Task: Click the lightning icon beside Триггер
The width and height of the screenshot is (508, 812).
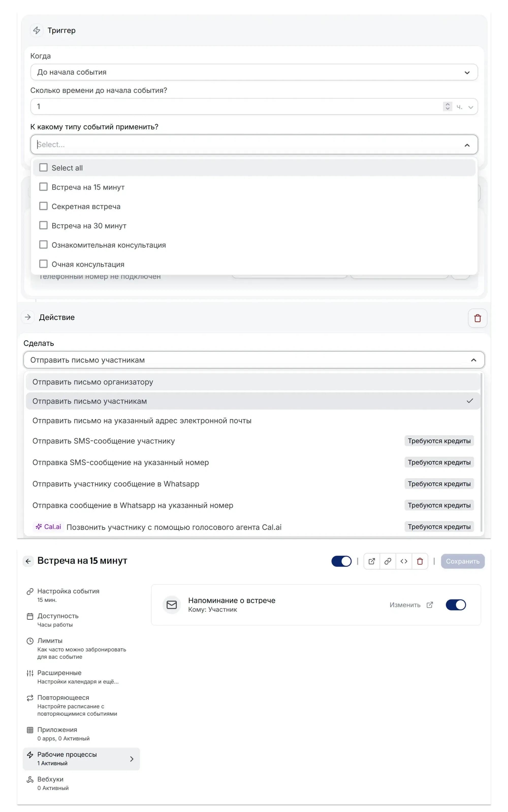Action: click(37, 30)
